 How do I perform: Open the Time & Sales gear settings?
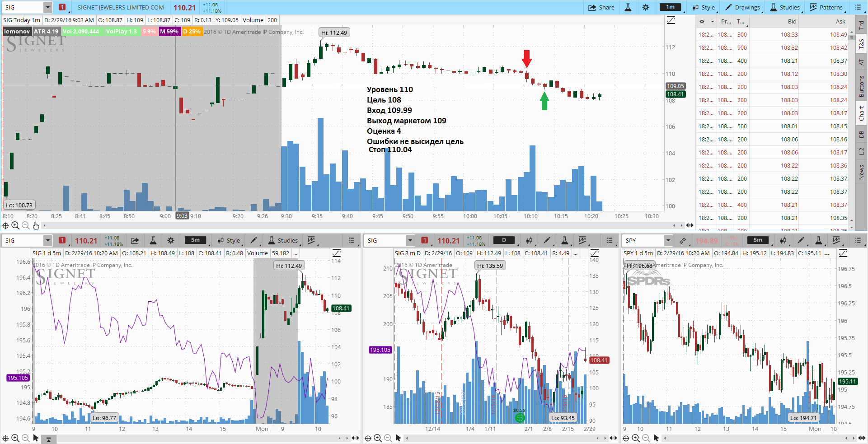[x=702, y=21]
